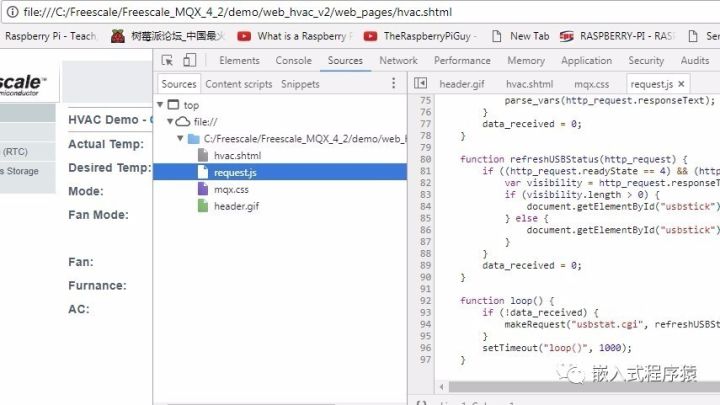
Task: Open the Raspberry Pi - Teach bookmark
Action: point(51,36)
